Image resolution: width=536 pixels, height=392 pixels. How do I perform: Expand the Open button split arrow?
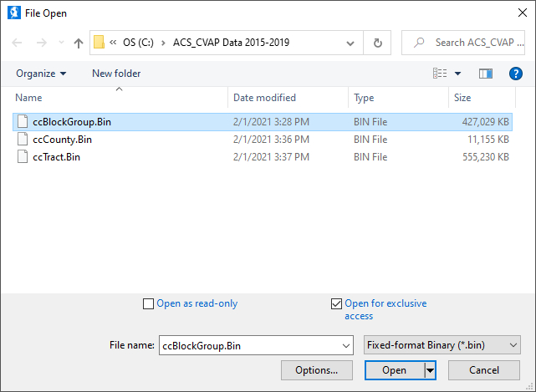(431, 370)
